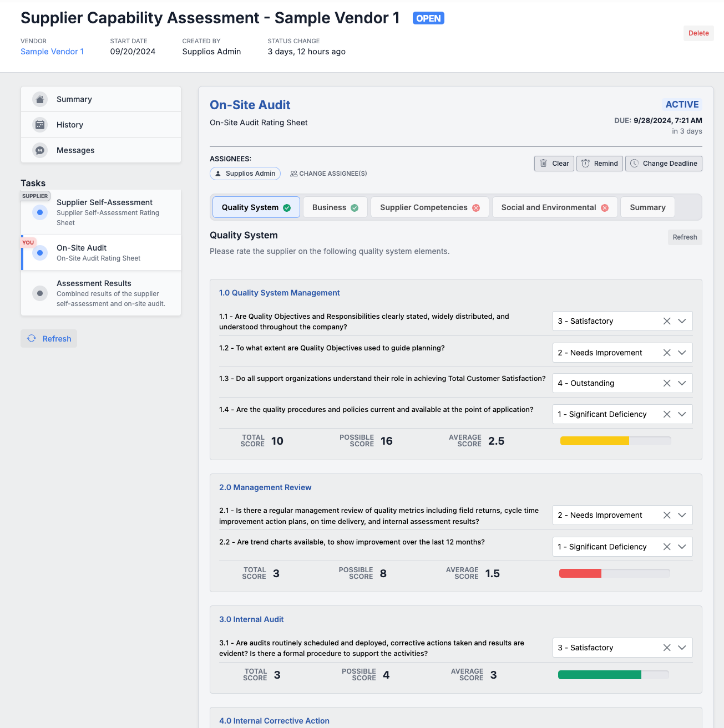Open the Summary item in sidebar
724x728 pixels.
tap(101, 99)
